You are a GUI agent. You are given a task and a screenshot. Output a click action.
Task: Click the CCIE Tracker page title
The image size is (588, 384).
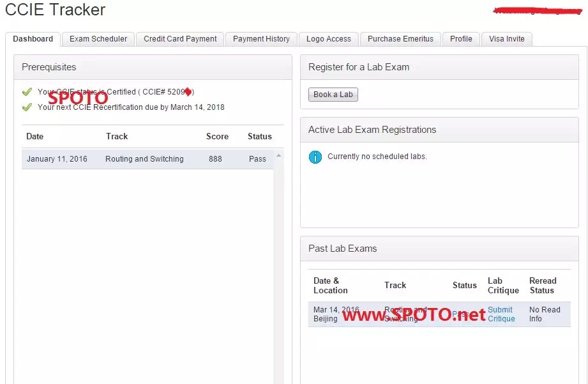(x=55, y=10)
